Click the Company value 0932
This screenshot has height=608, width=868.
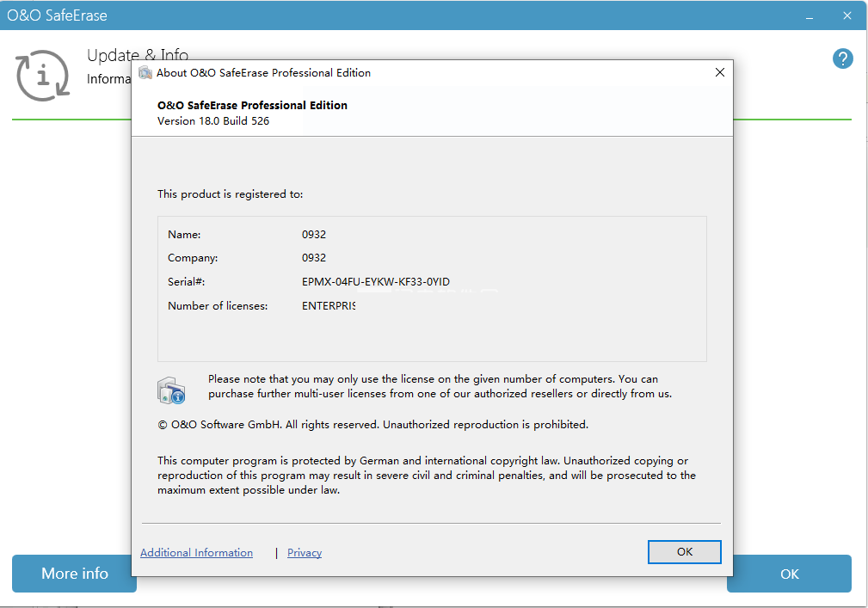(x=314, y=258)
